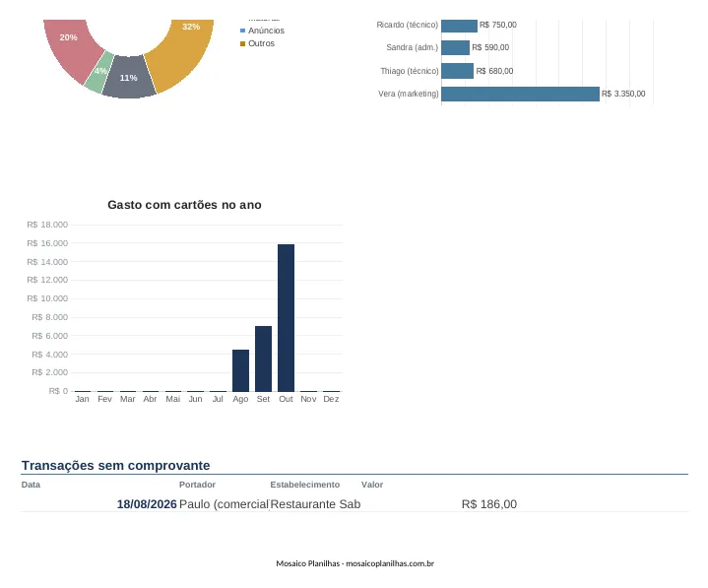Select the Set month label
708x588 pixels.
[263, 399]
